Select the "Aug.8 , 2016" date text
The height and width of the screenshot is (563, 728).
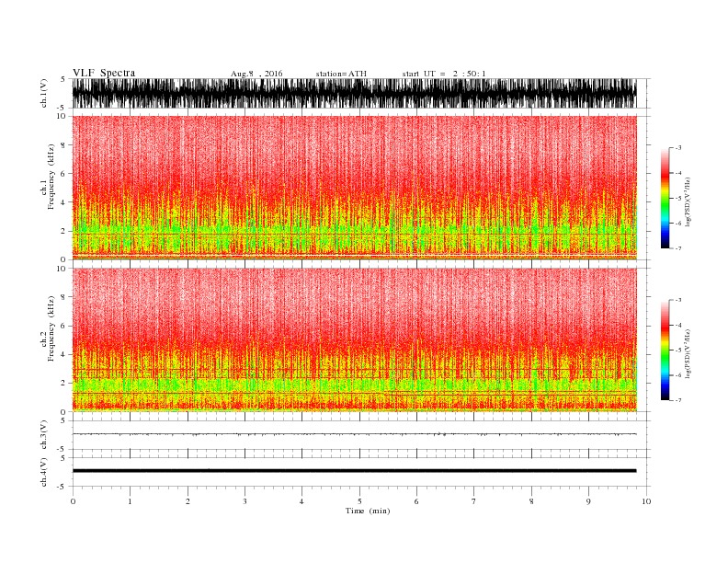[256, 74]
